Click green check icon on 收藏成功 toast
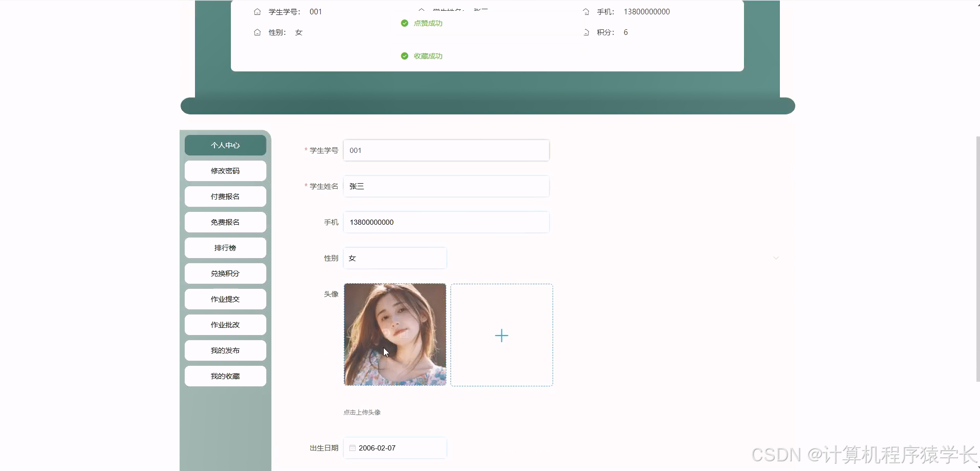 point(405,56)
